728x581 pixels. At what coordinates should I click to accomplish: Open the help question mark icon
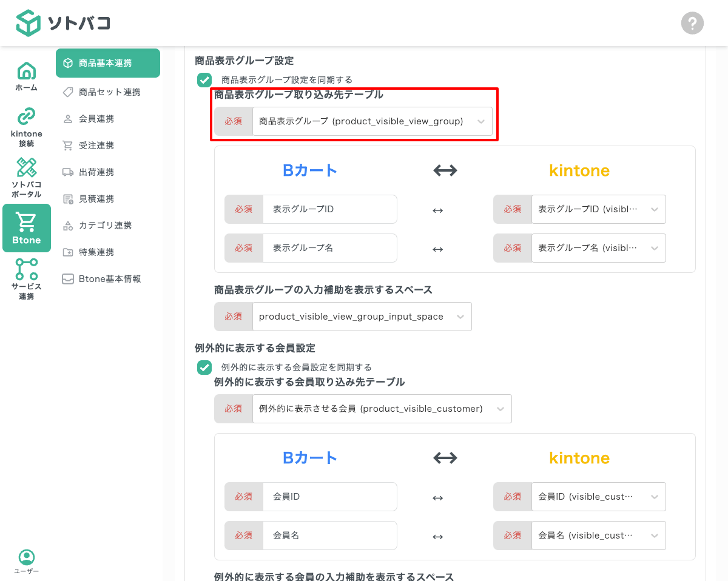(692, 23)
